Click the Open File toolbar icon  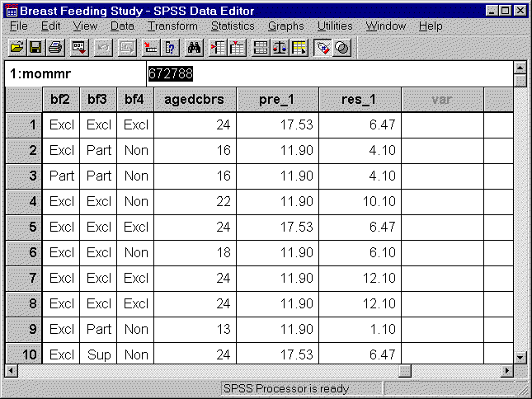pos(16,47)
